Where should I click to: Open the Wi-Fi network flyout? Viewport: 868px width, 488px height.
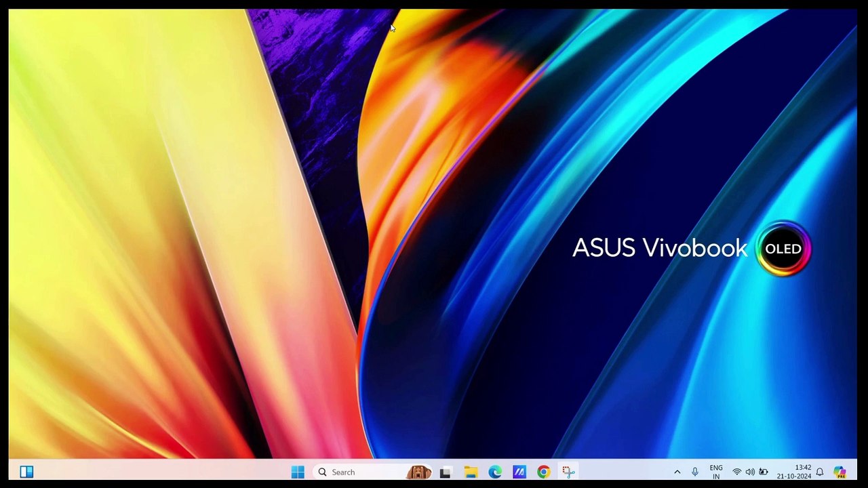(x=737, y=472)
